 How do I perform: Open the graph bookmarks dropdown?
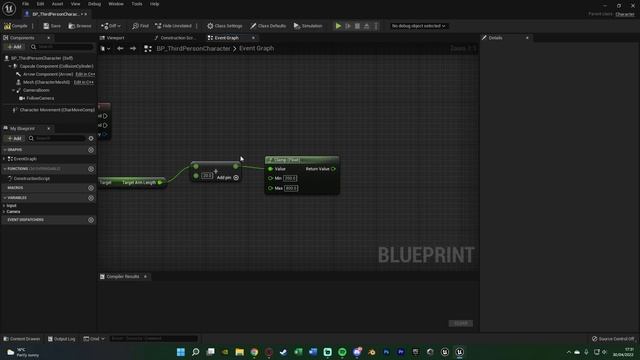[105, 49]
